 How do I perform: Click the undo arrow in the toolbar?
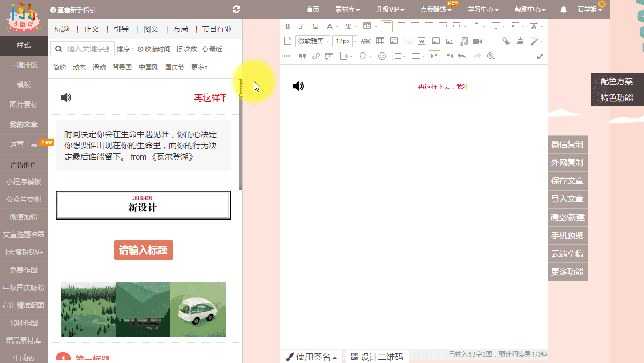462,56
